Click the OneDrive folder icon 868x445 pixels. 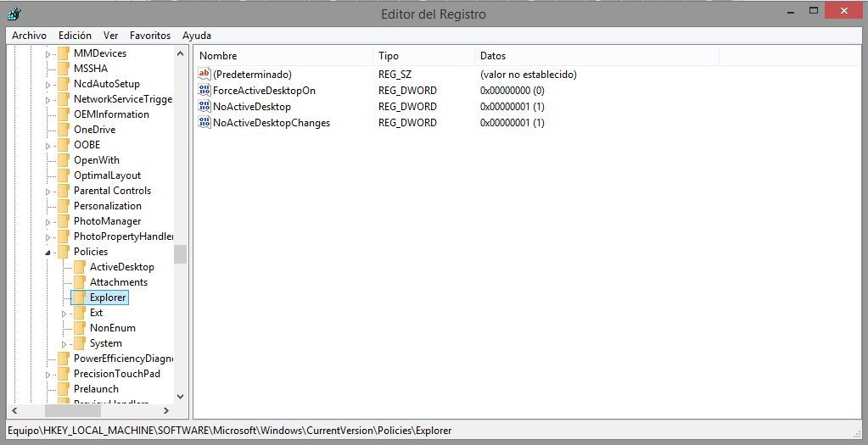64,130
